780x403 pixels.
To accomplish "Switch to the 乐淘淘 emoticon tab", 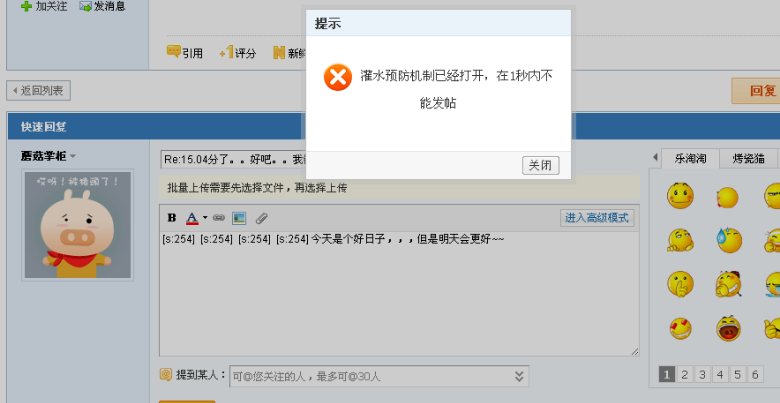I will pyautogui.click(x=690, y=159).
